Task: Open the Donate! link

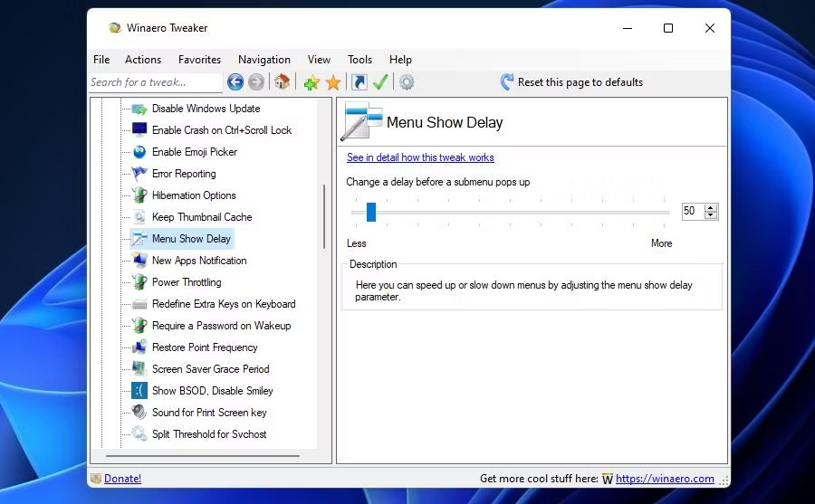Action: (122, 479)
